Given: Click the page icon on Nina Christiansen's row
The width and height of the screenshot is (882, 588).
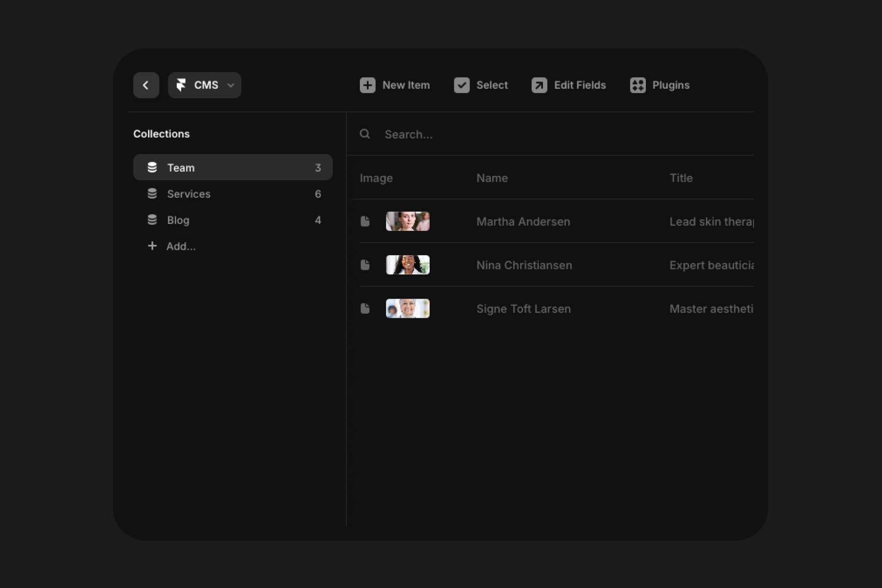Looking at the screenshot, I should point(365,265).
